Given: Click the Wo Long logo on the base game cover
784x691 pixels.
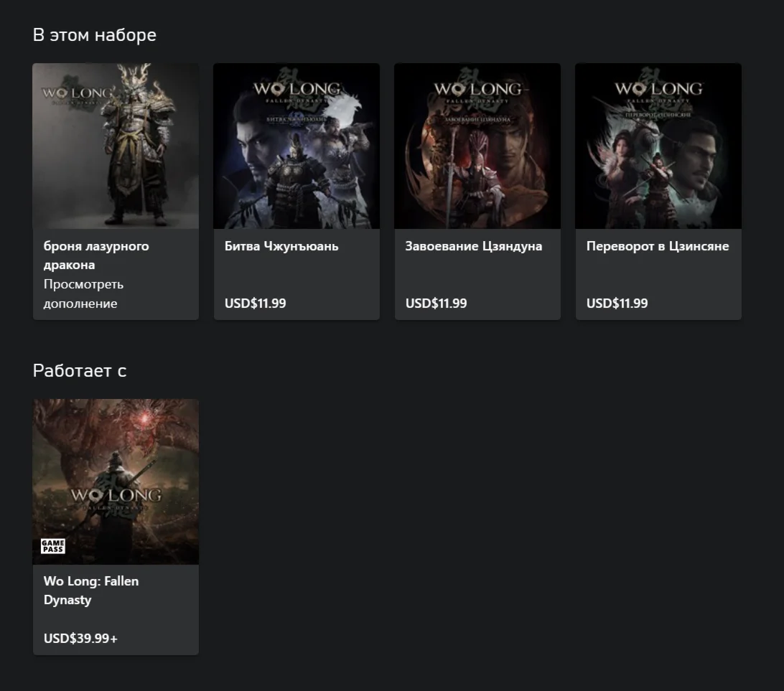Looking at the screenshot, I should (x=116, y=497).
